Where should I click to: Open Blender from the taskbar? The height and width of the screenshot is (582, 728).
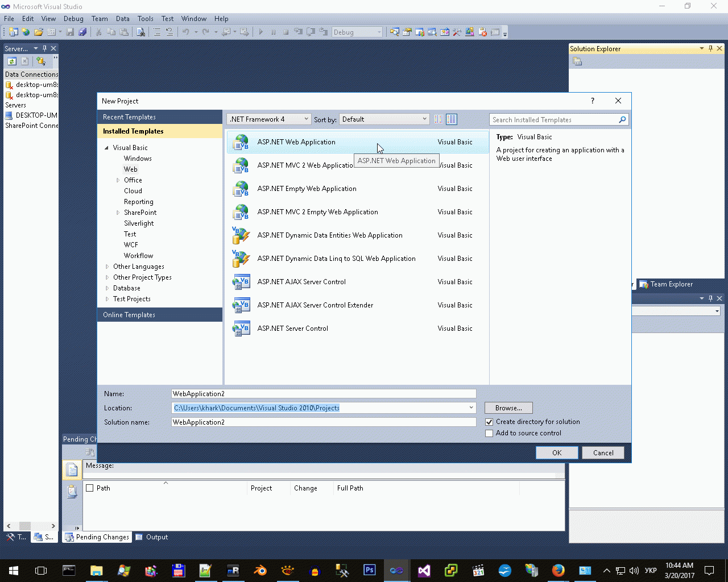click(260, 570)
